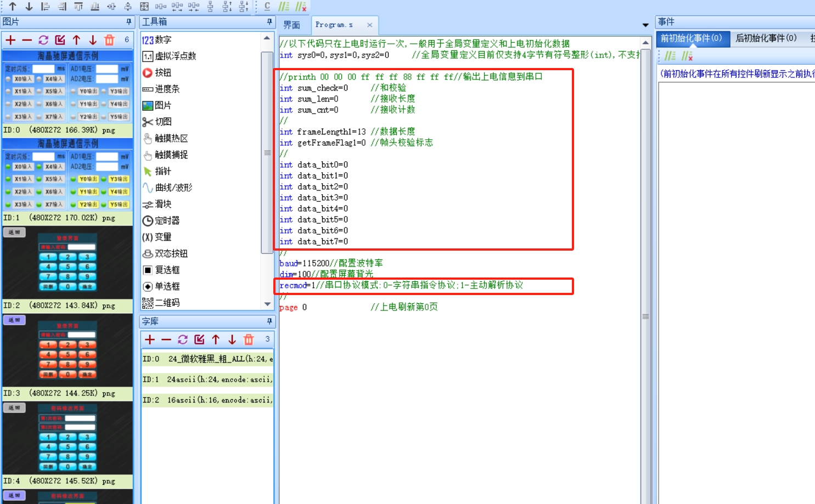815x504 pixels.
Task: Make vertical spacing equal icon
Action: pyautogui.click(x=210, y=7)
